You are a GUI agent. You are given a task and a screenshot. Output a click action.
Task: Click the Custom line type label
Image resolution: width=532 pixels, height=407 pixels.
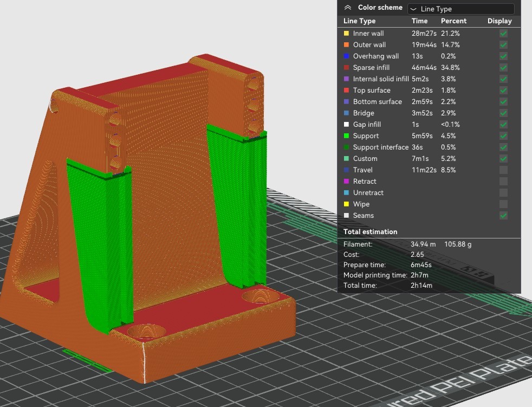365,159
